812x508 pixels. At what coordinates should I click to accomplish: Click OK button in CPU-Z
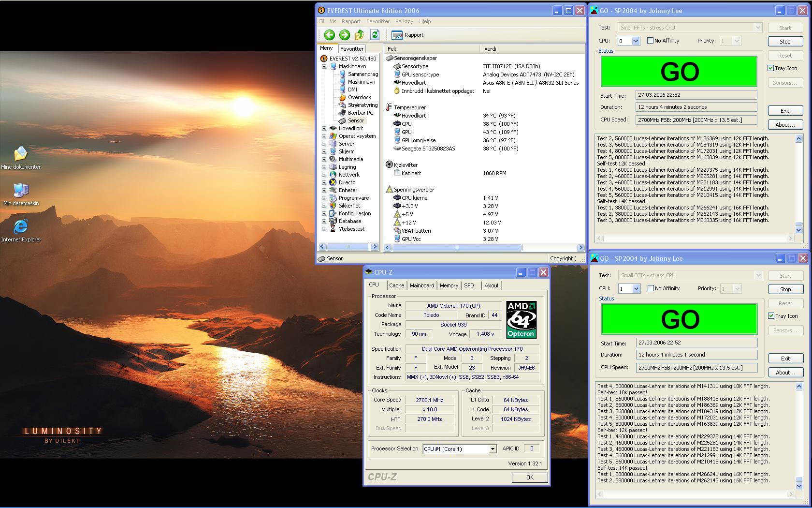530,478
